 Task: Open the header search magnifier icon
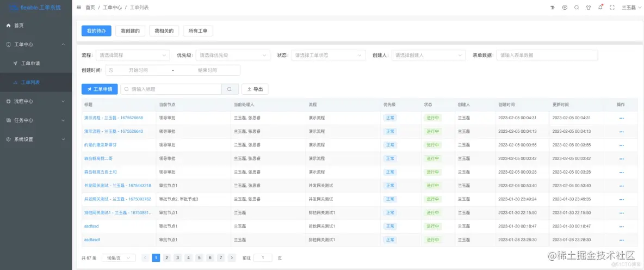point(577,8)
